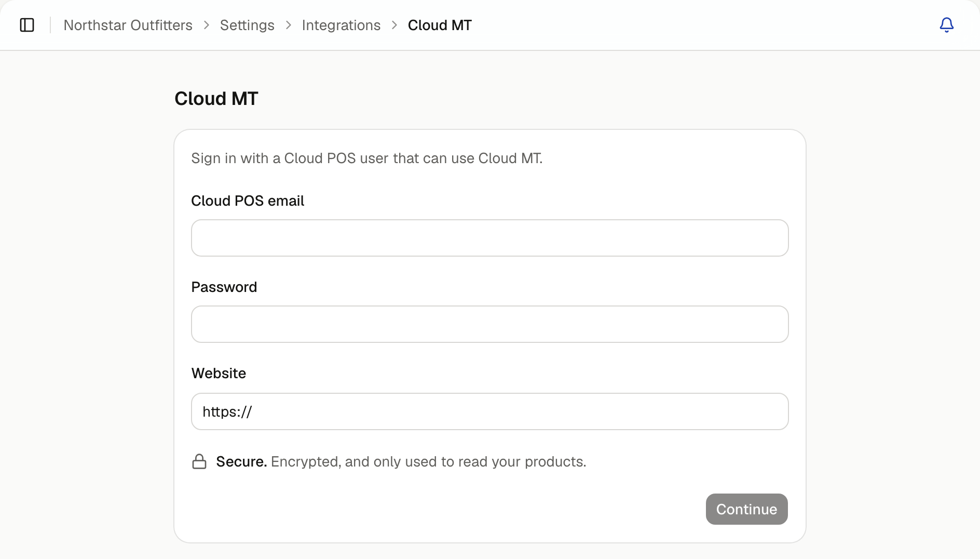Open notifications bell

pos(946,25)
